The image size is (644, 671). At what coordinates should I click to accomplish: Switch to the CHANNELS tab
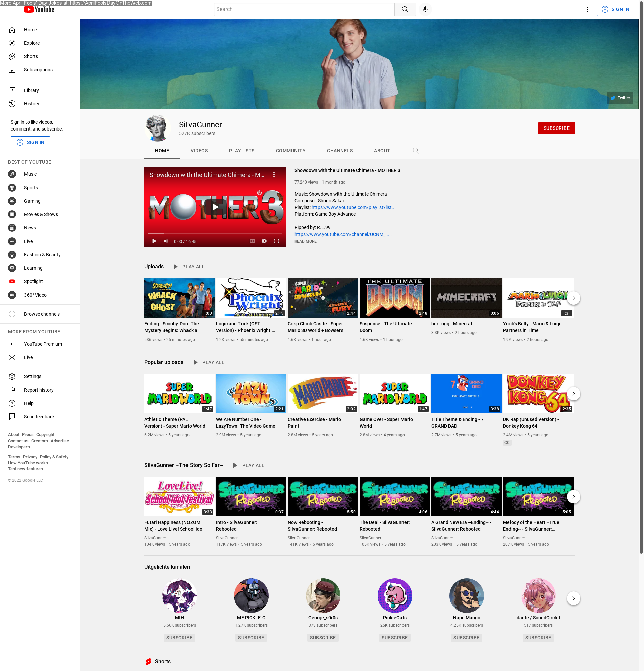(339, 151)
